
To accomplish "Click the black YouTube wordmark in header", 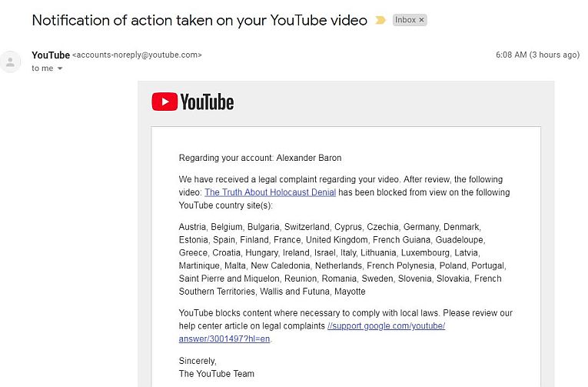I will tap(207, 102).
